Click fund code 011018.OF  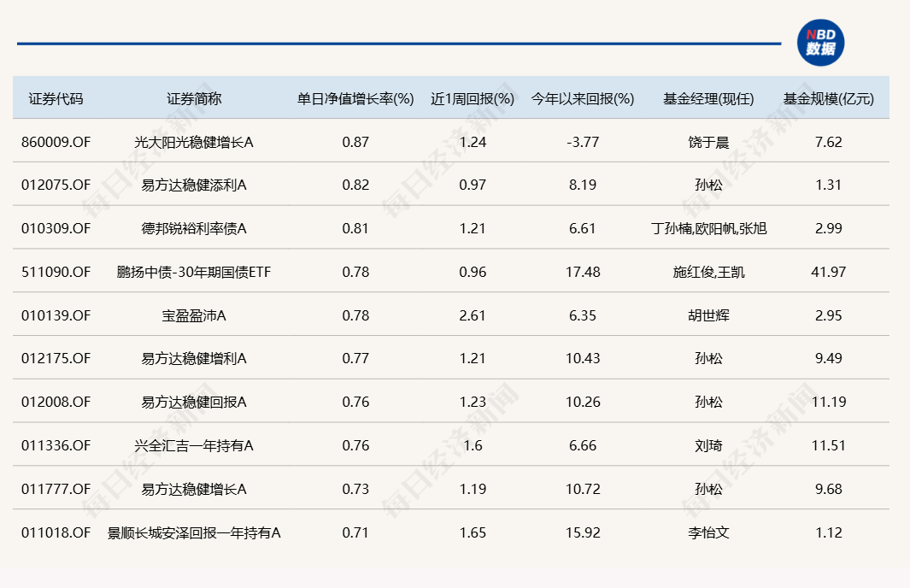(x=56, y=532)
